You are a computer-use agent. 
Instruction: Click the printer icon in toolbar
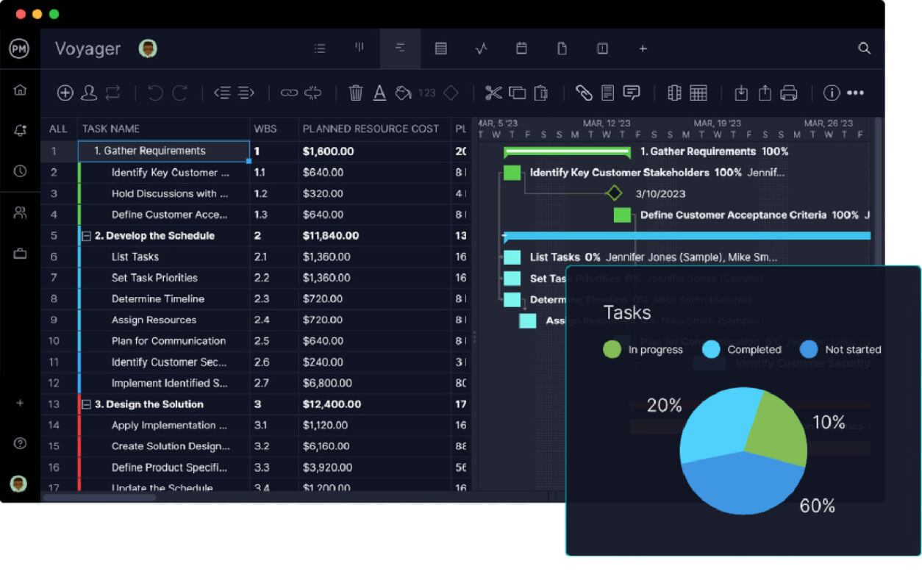coord(789,93)
